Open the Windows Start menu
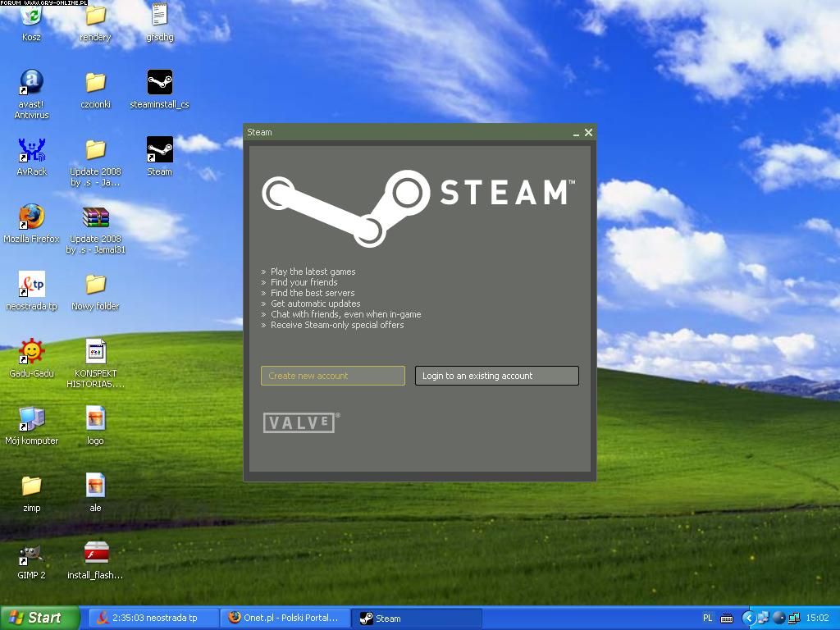 coord(40,618)
